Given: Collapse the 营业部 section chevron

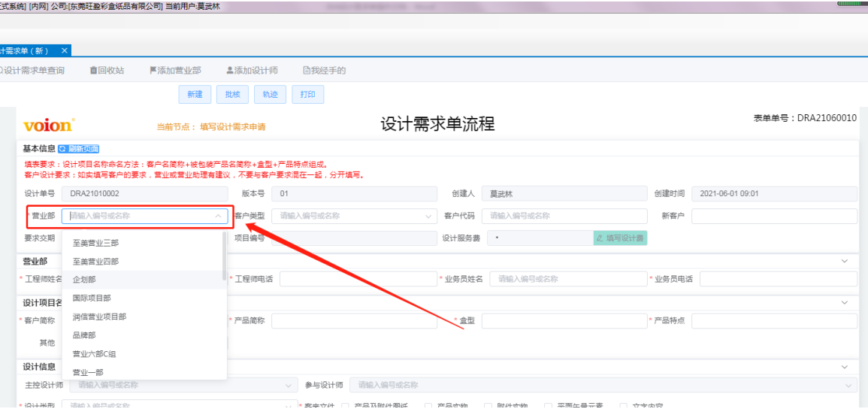Looking at the screenshot, I should pos(845,261).
